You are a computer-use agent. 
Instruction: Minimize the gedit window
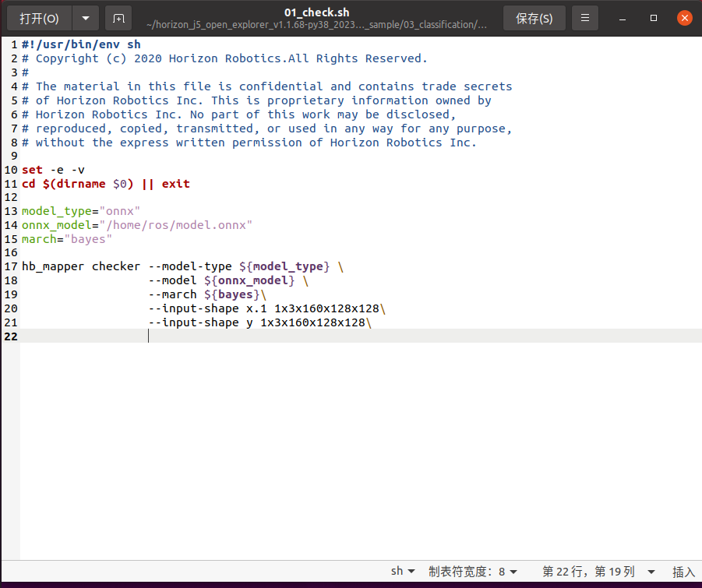623,19
